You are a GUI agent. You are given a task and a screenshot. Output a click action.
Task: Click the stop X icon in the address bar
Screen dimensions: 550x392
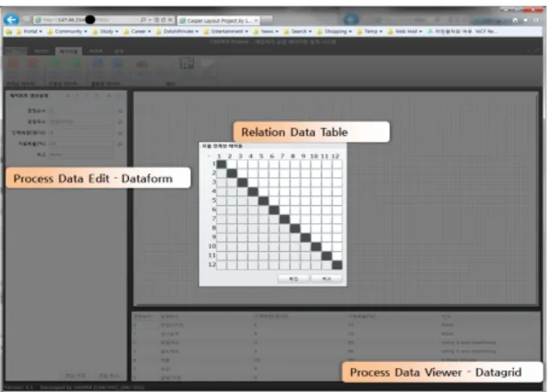170,20
